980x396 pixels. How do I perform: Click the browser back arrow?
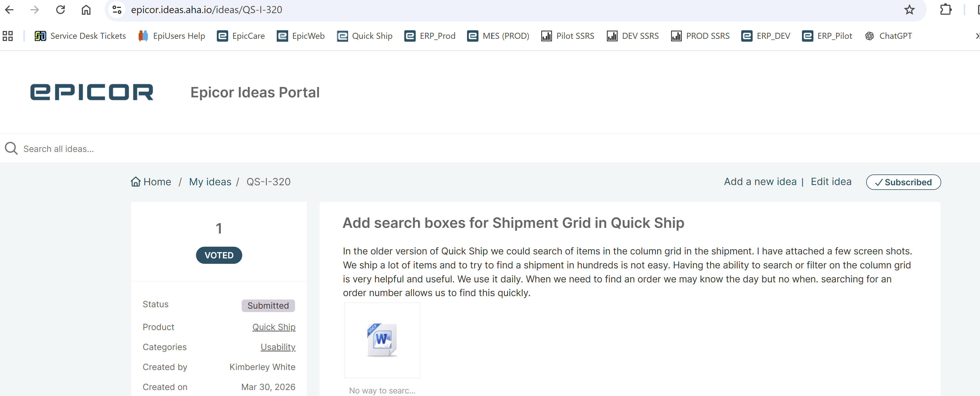click(9, 10)
